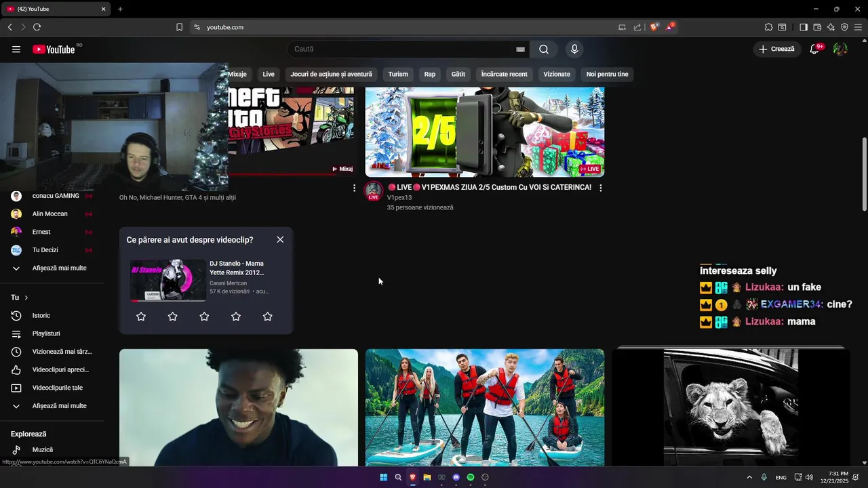
Task: Open a new browser tab
Action: pos(120,9)
